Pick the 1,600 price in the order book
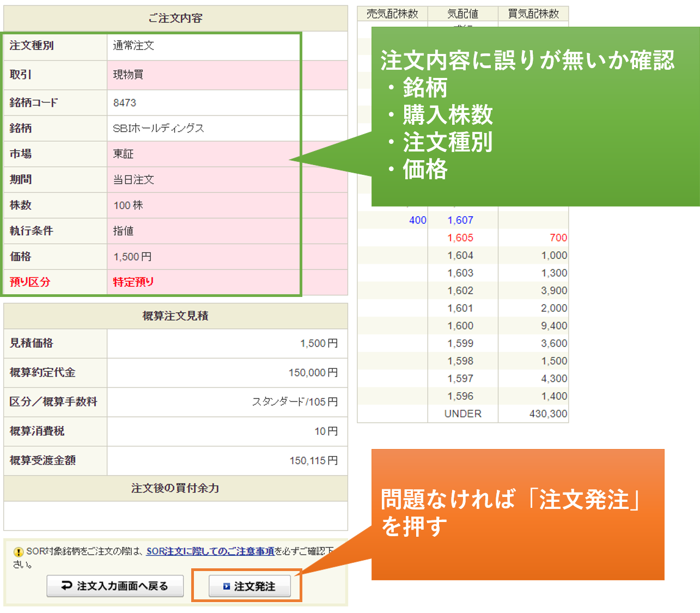700x613 pixels. pyautogui.click(x=460, y=326)
